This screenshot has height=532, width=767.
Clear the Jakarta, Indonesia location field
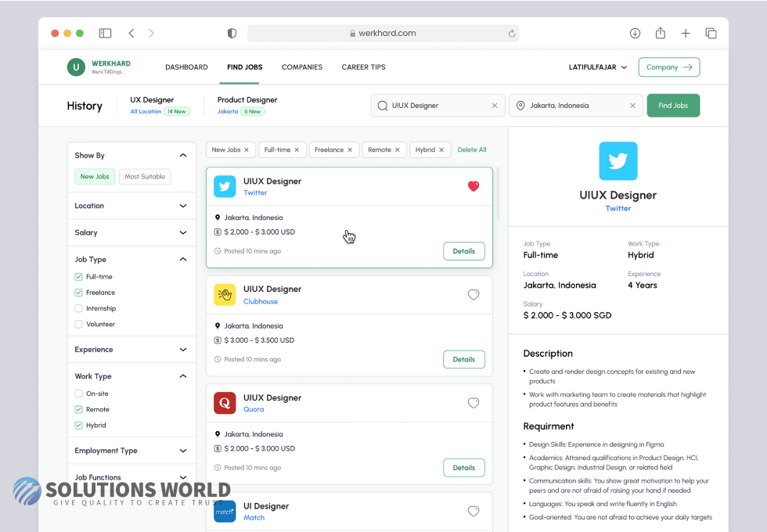(x=632, y=106)
